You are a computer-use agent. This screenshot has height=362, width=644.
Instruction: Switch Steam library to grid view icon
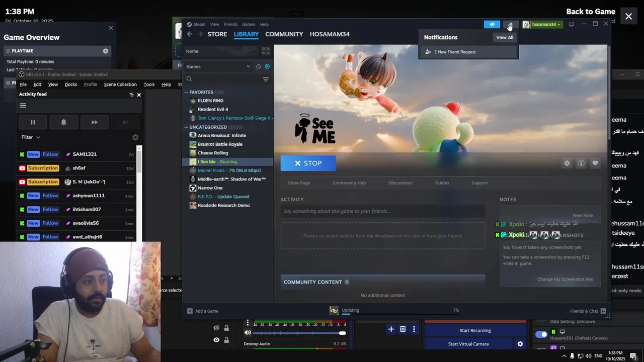click(266, 51)
